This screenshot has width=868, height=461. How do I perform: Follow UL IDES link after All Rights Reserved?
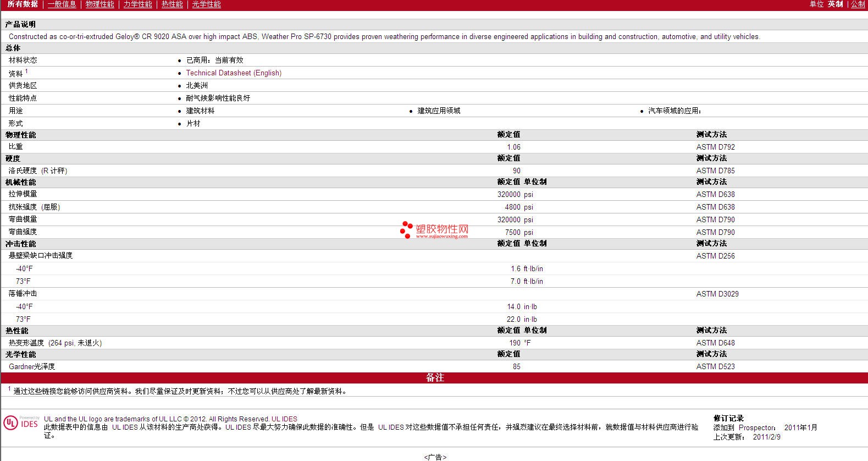(x=284, y=419)
